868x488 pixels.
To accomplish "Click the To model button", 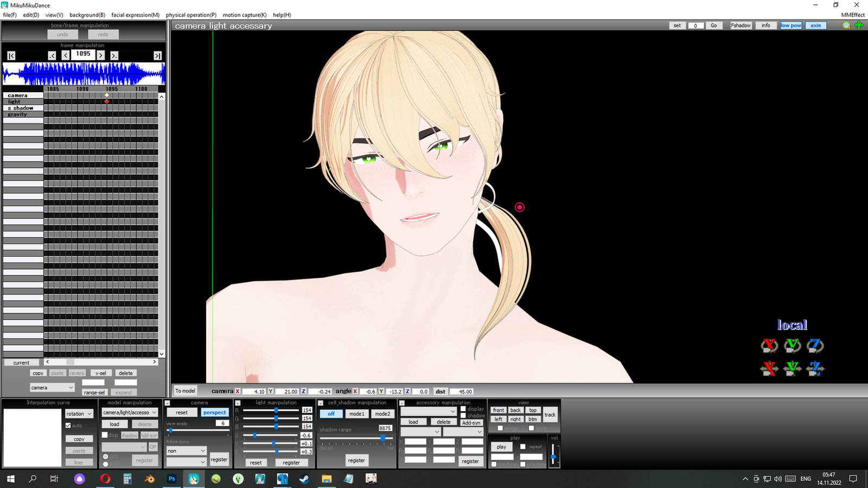I will coord(185,391).
